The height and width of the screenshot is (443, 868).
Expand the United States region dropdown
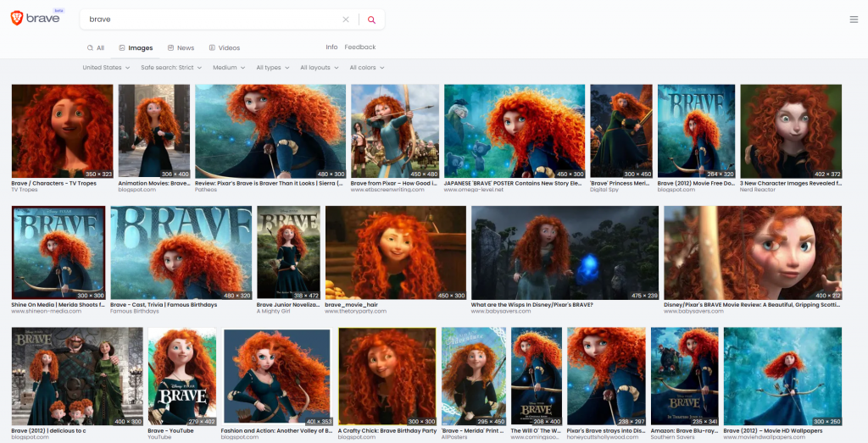click(x=106, y=68)
